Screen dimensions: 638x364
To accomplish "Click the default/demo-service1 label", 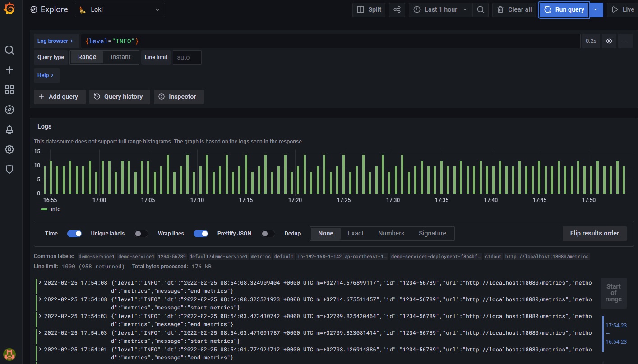I will (x=218, y=256).
